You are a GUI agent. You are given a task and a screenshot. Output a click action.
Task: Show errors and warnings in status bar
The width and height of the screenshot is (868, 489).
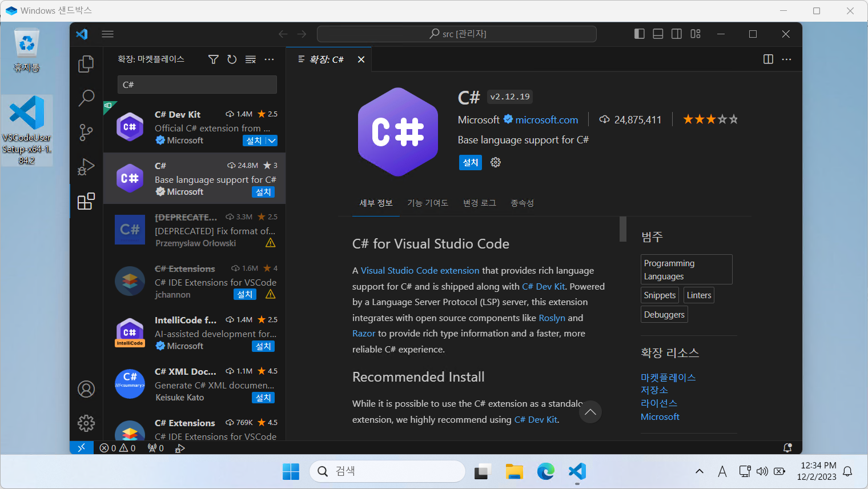118,448
